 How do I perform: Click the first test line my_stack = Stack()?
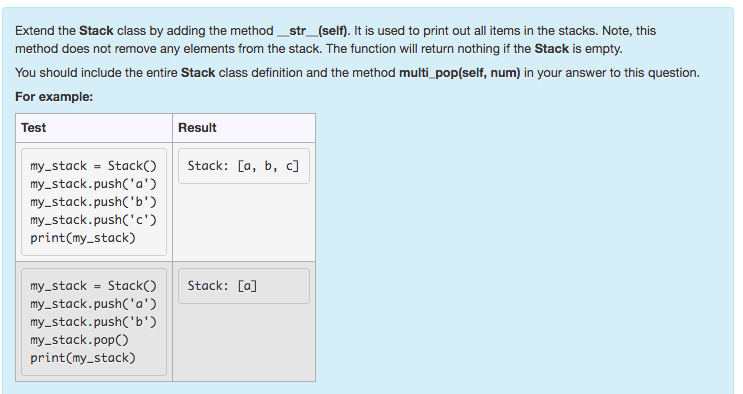(x=93, y=166)
